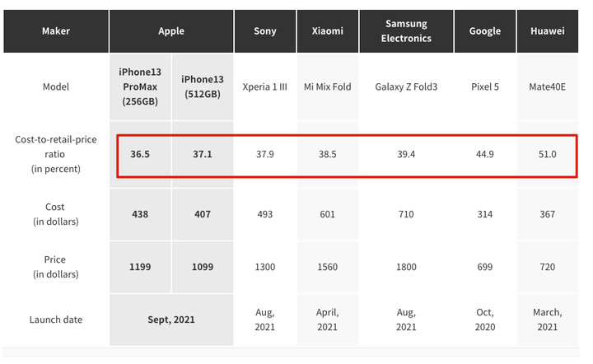Select the Samsung Electronics header
This screenshot has width=593, height=364.
[406, 31]
